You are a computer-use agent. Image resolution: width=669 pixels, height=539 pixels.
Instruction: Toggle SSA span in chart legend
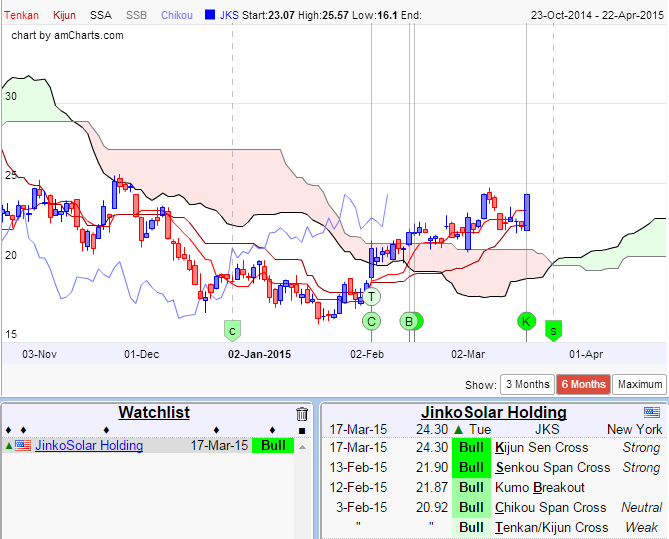[x=101, y=15]
